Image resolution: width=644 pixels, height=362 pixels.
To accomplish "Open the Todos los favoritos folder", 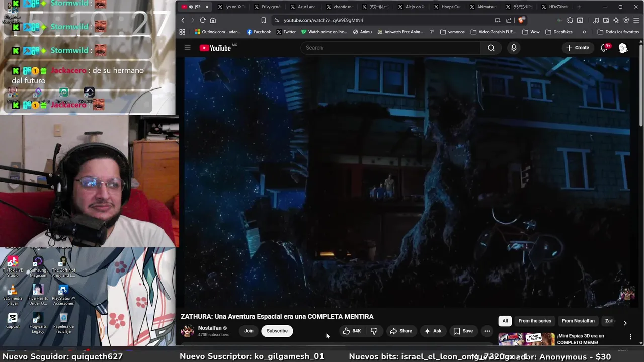I will [618, 32].
